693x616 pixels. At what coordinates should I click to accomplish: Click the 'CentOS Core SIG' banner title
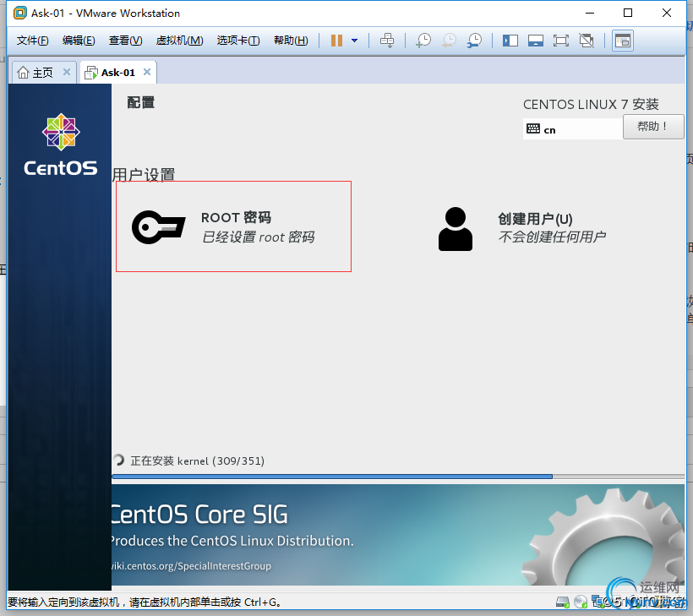pos(199,515)
